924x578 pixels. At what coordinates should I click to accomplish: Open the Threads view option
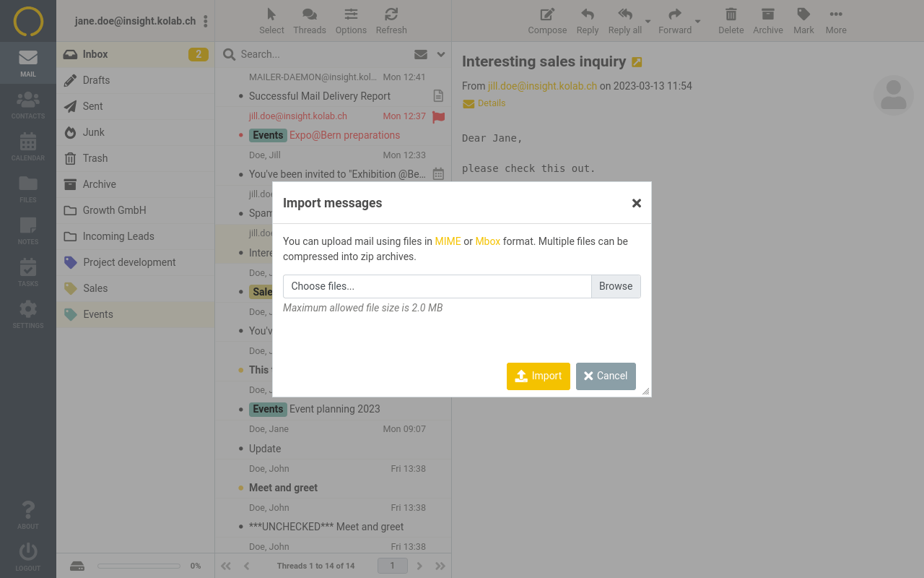[x=310, y=21]
